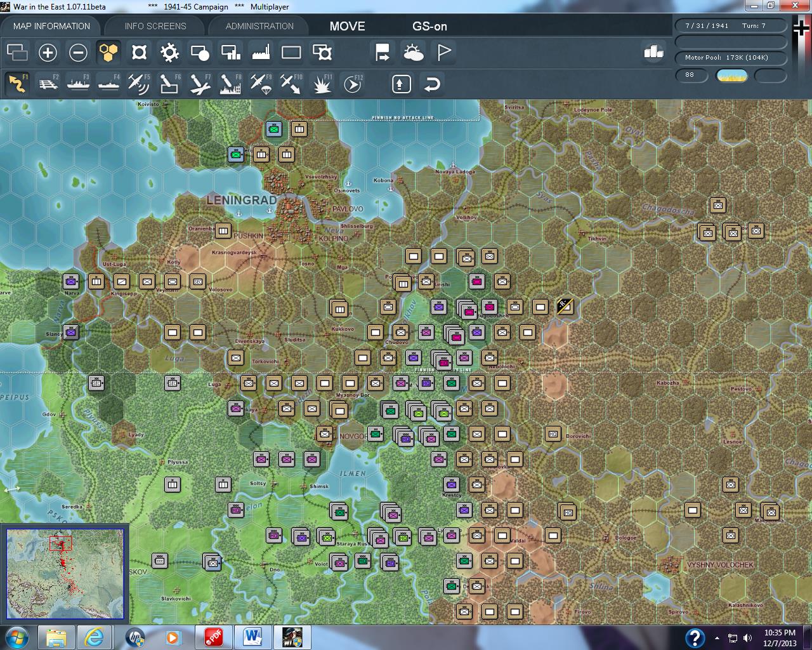Click the F12 end turn arrow icon

tap(353, 83)
